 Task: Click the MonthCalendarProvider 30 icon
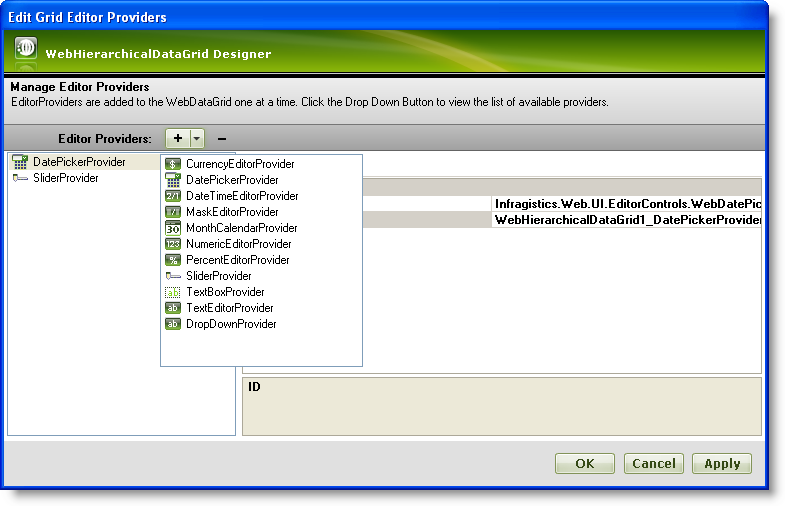173,228
